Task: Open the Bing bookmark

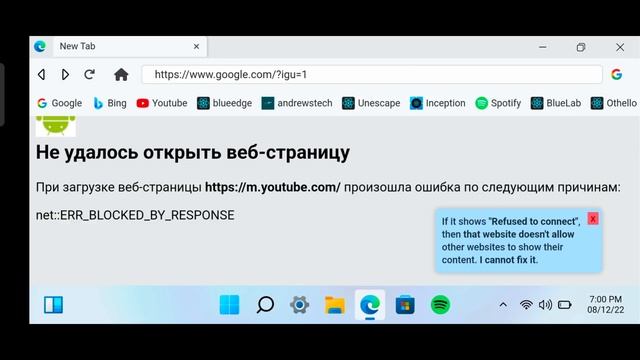Action: click(110, 103)
